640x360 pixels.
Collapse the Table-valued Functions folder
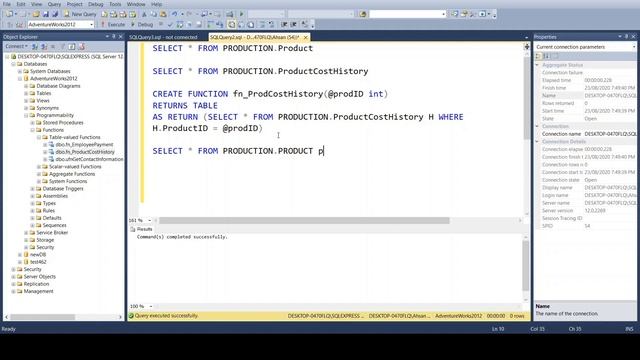[x=39, y=138]
